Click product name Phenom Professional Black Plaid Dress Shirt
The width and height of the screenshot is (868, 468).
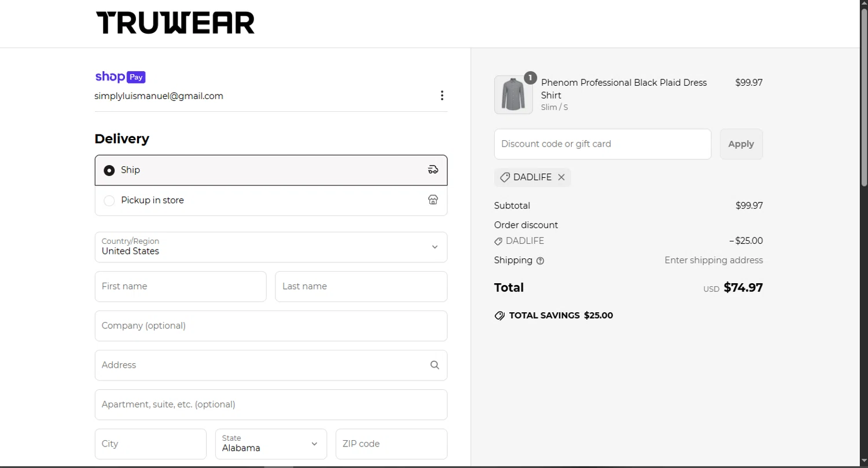pyautogui.click(x=624, y=89)
